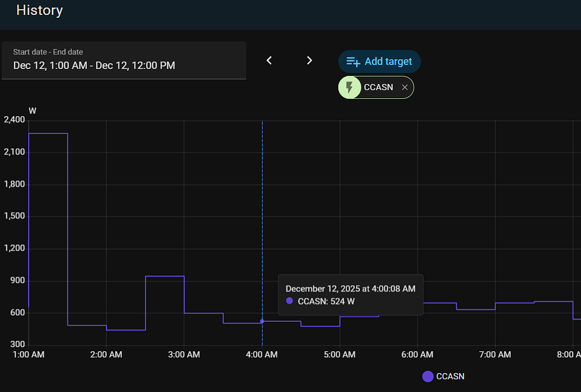This screenshot has width=581, height=392.
Task: Click the 3:00 AM x-axis label
Action: click(x=184, y=355)
